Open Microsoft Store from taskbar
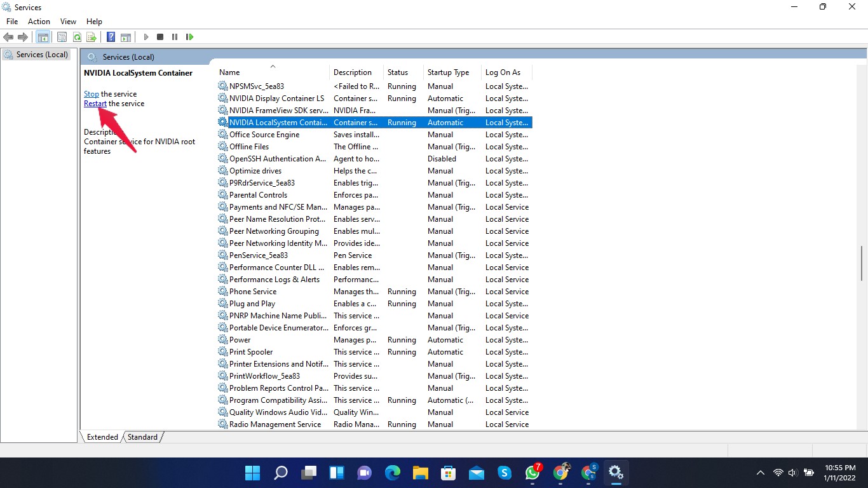The width and height of the screenshot is (868, 488). tap(449, 473)
